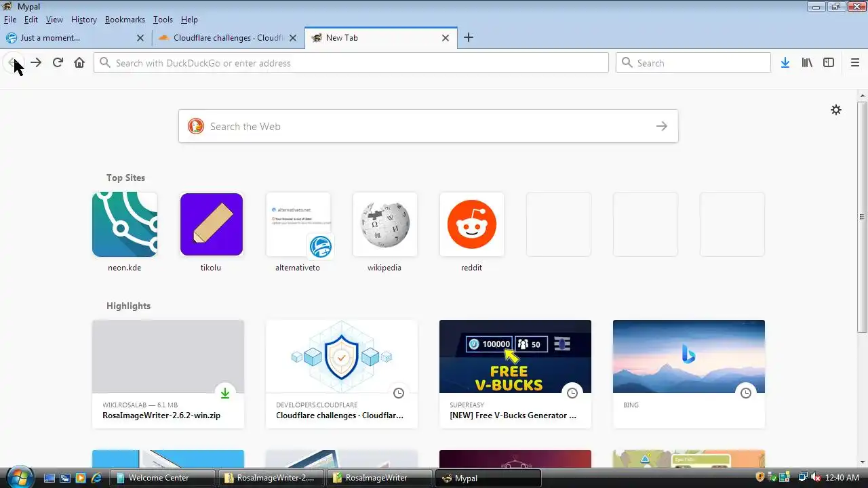This screenshot has height=488, width=868.
Task: Open New Tab preferences gear
Action: tap(836, 110)
